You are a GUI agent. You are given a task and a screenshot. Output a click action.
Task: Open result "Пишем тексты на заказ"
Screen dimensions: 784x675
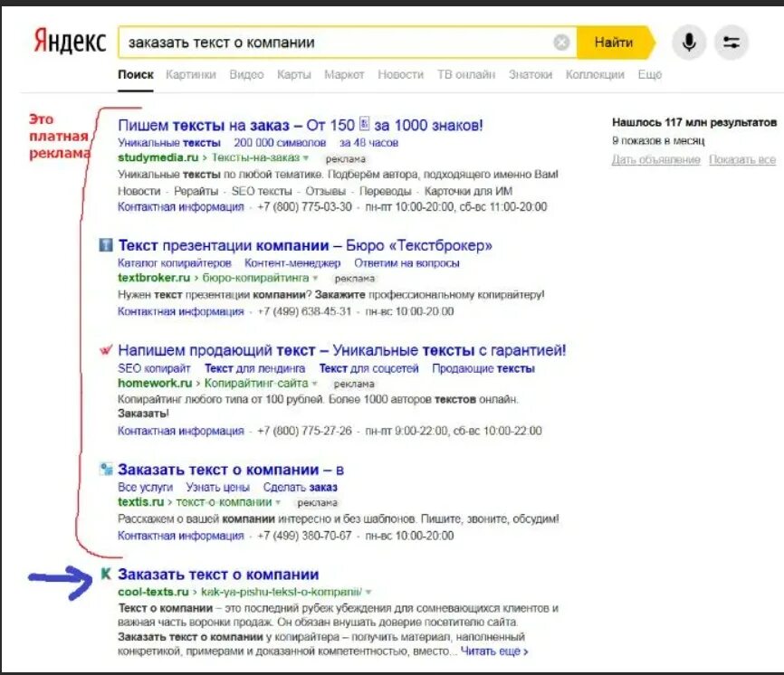click(x=301, y=125)
